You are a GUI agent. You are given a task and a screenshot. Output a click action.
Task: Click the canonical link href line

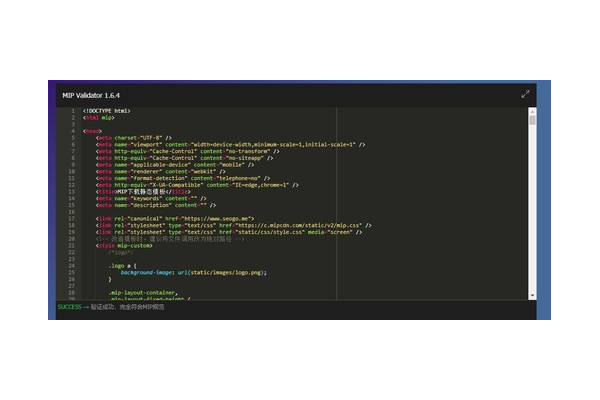tap(190, 218)
